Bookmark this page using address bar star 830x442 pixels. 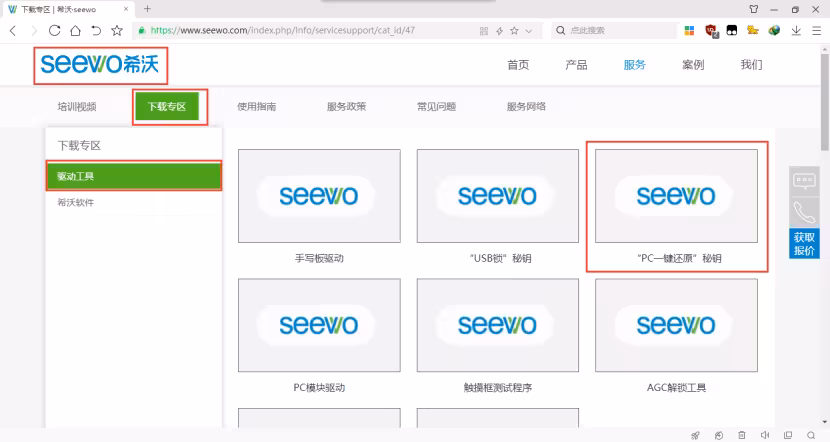[x=514, y=31]
